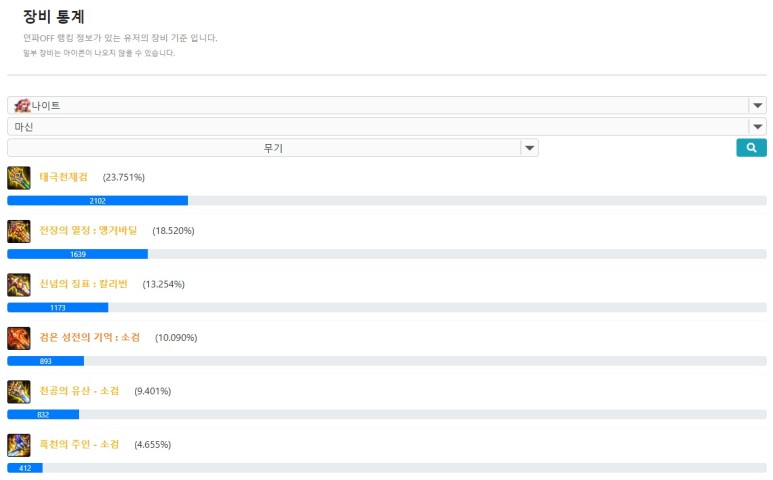Click the 1173 usage progress bar
This screenshot has height=480, width=773.
pyautogui.click(x=57, y=308)
